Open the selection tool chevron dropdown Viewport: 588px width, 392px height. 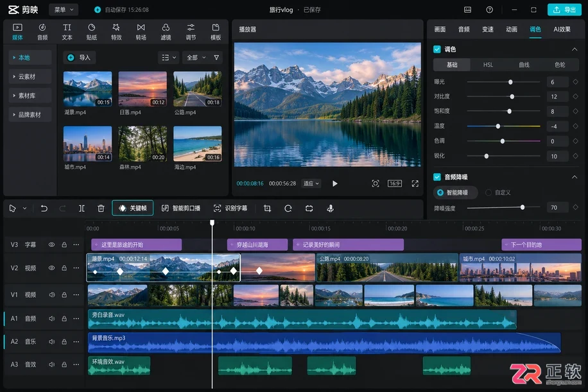point(25,209)
